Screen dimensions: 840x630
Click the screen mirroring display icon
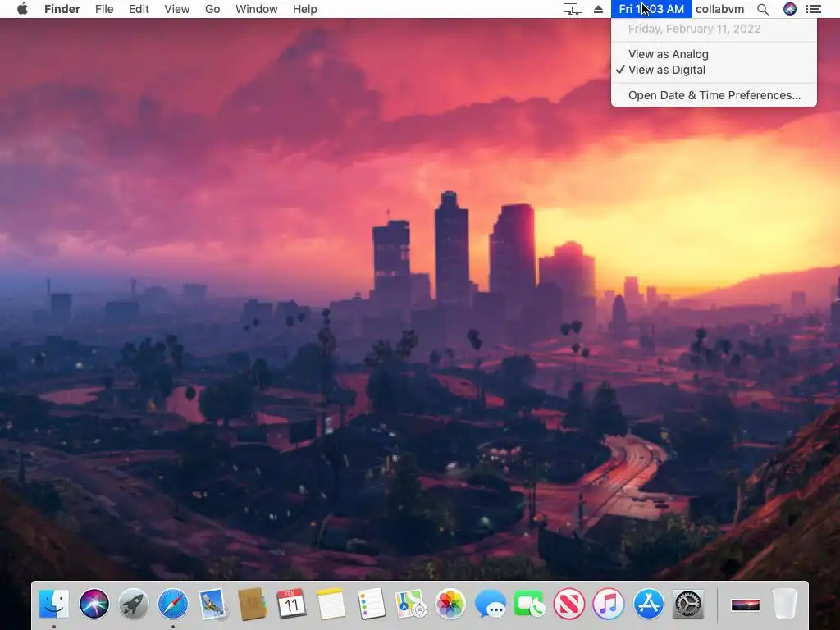click(x=573, y=9)
